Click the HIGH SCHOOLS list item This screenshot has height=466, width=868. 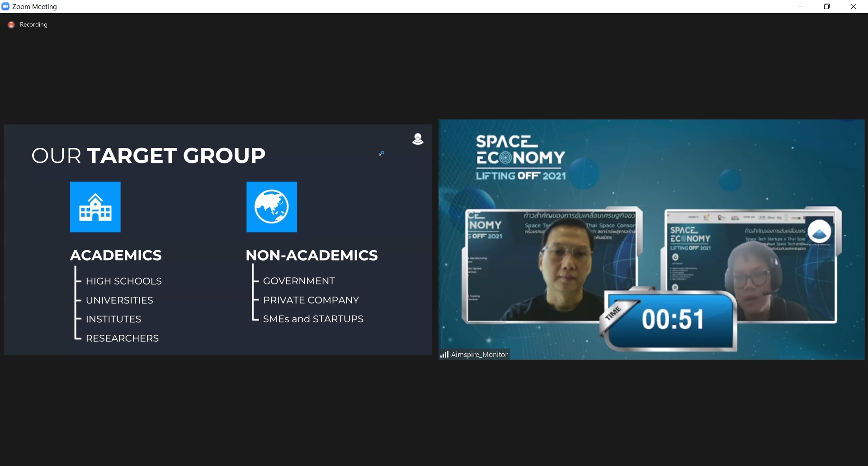click(123, 281)
